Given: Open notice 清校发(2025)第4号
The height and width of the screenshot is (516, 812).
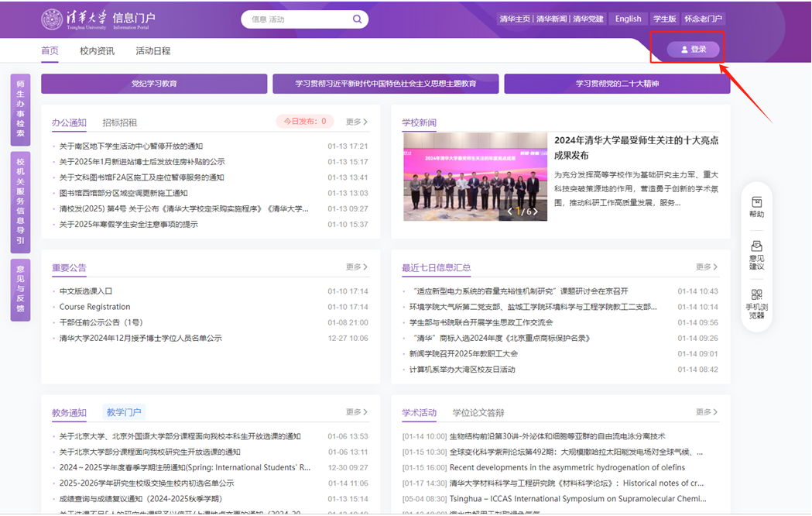Looking at the screenshot, I should (x=183, y=208).
